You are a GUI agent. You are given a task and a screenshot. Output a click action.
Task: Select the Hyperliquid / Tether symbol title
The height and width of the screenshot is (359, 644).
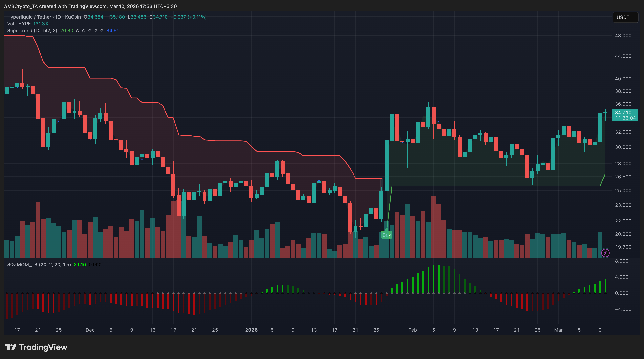tap(30, 17)
